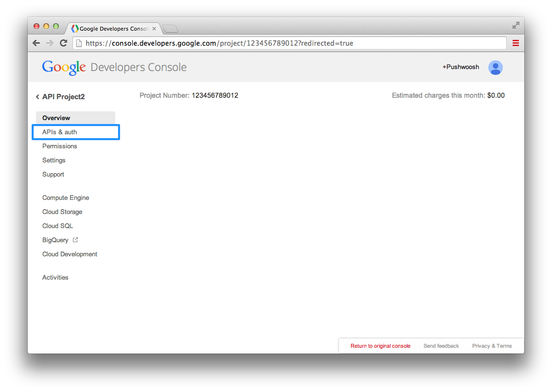Go back using the chevron beside API Project2
This screenshot has height=392, width=552.
[37, 96]
